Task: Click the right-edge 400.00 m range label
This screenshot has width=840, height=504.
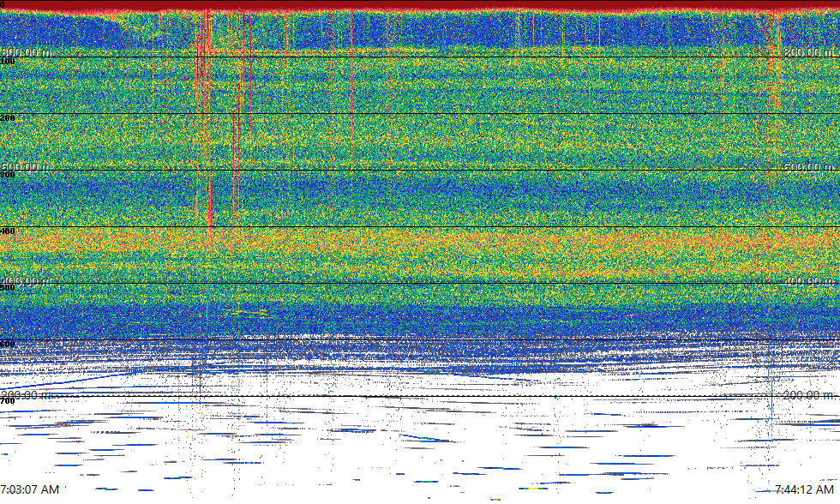Action: [x=808, y=281]
